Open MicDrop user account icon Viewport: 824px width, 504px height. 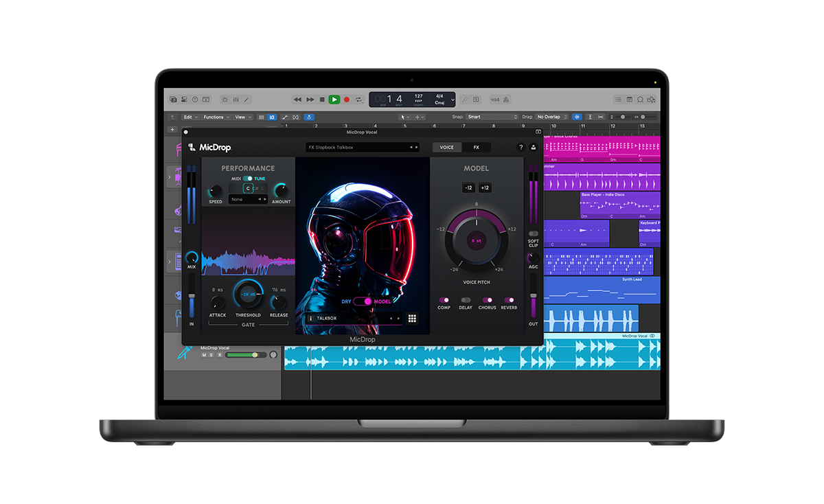click(x=534, y=147)
